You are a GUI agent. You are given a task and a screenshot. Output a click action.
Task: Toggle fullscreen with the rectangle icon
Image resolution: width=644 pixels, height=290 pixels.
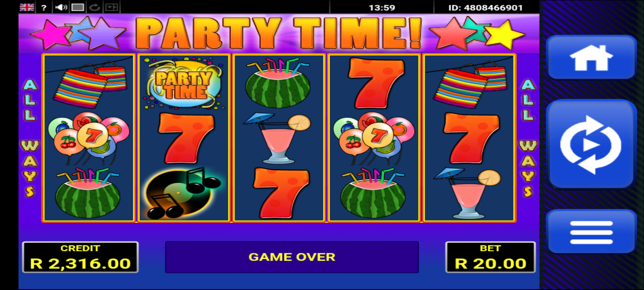tap(78, 7)
